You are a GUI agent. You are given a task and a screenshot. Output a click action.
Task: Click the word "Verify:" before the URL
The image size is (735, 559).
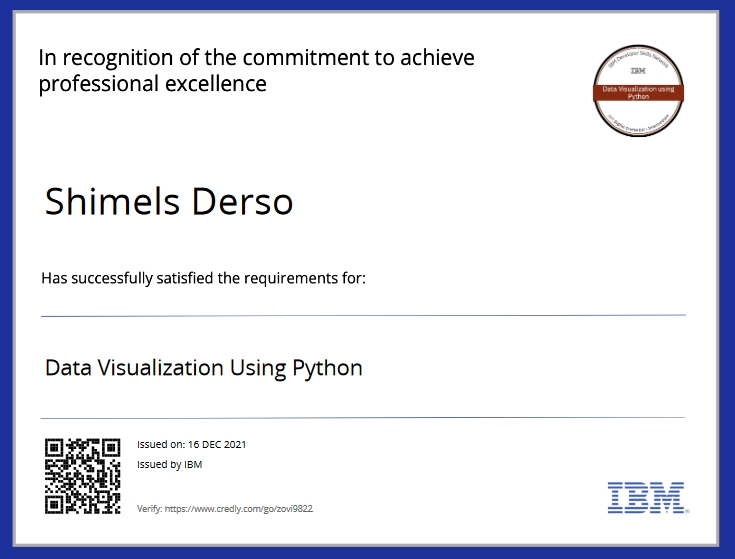coord(150,509)
